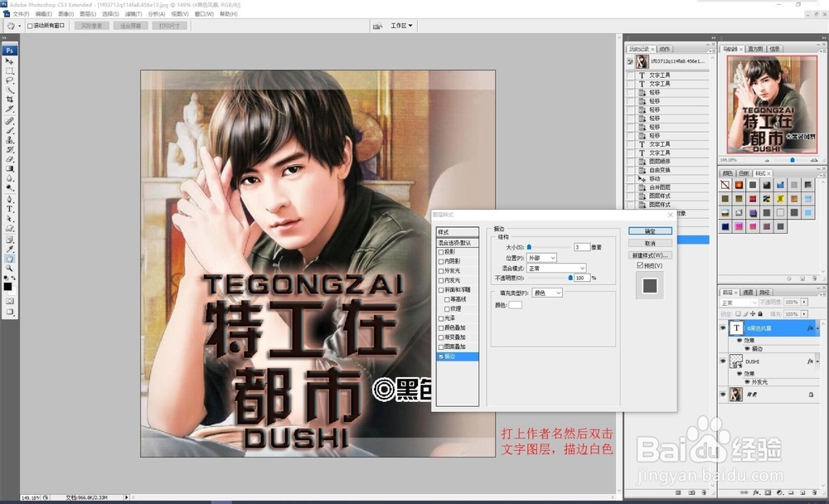Click the fx icon on DUSHI layer
The height and width of the screenshot is (504, 829).
pyautogui.click(x=810, y=361)
